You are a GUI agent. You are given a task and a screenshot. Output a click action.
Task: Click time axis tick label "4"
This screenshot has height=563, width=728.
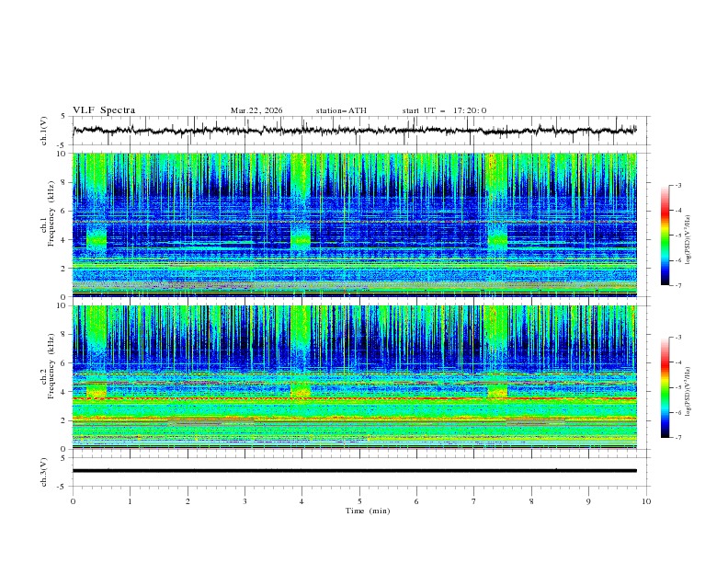point(302,501)
